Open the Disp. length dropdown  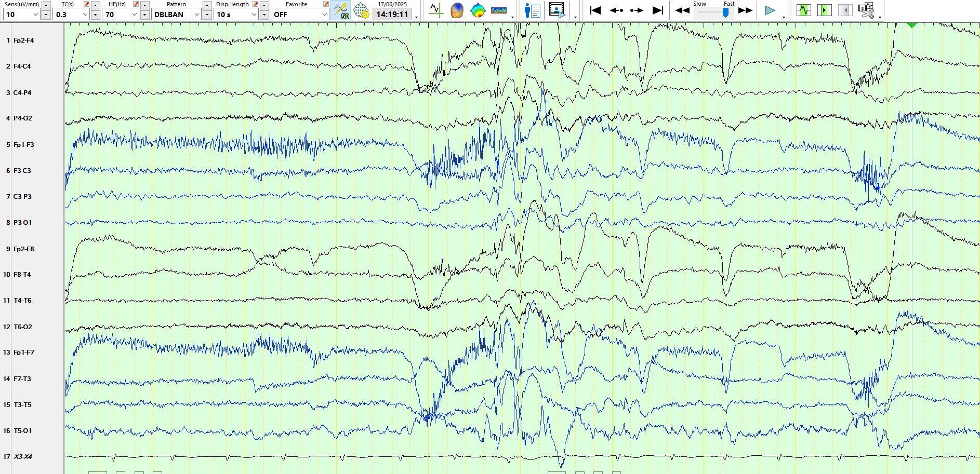tap(236, 15)
